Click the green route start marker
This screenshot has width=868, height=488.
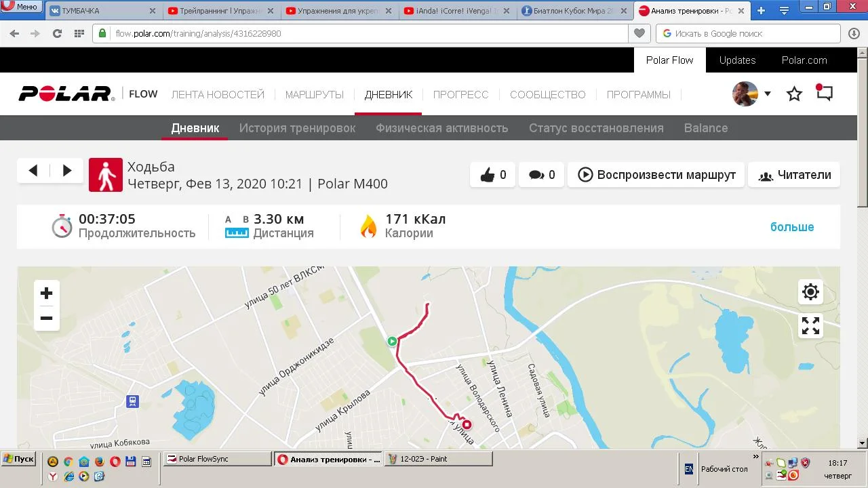point(392,341)
